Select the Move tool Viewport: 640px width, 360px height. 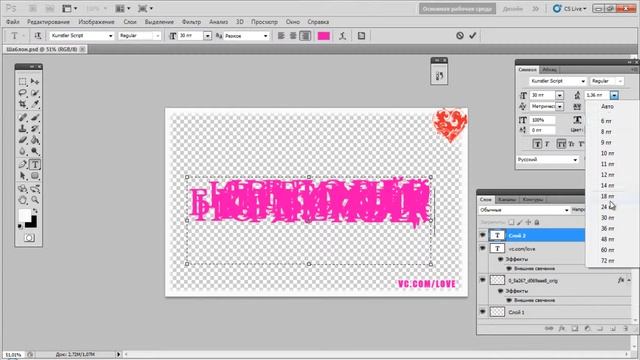[x=35, y=82]
